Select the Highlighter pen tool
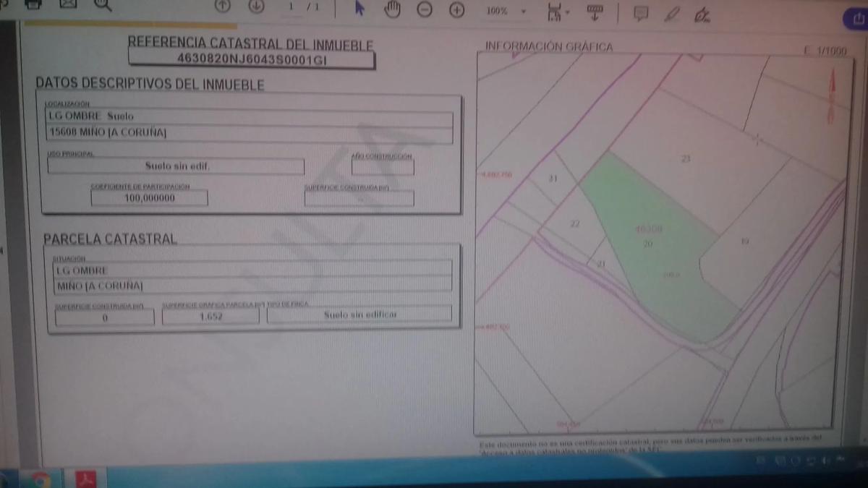The image size is (868, 488). tap(672, 14)
